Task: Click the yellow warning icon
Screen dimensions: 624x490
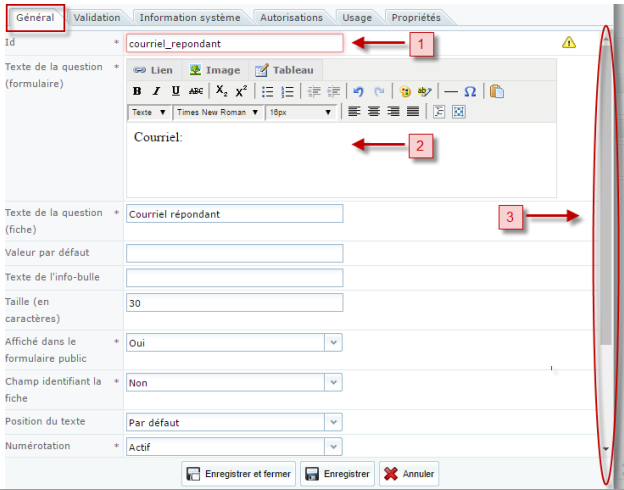Action: [569, 42]
